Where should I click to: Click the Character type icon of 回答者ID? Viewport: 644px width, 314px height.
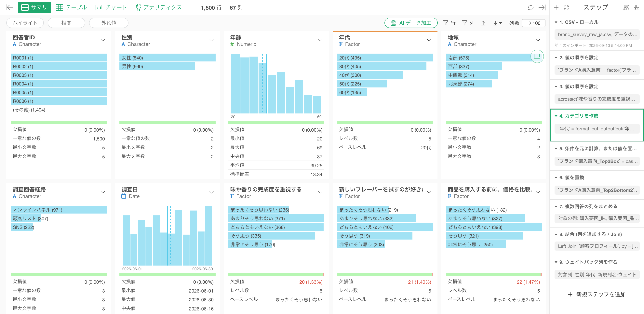coord(15,45)
